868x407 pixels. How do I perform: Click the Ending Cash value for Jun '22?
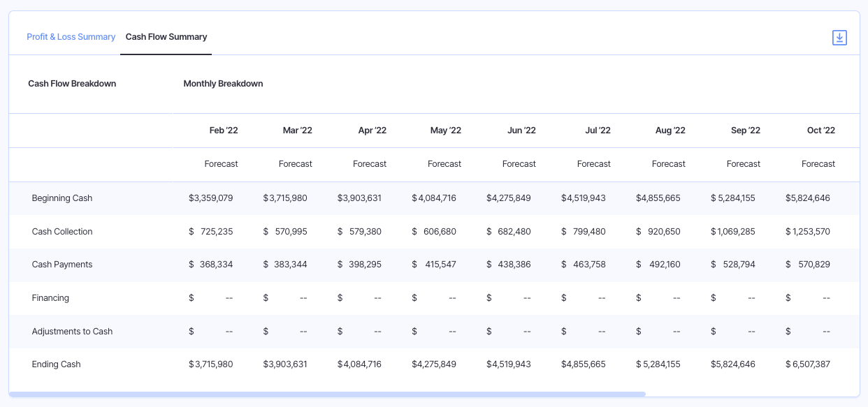tap(508, 364)
